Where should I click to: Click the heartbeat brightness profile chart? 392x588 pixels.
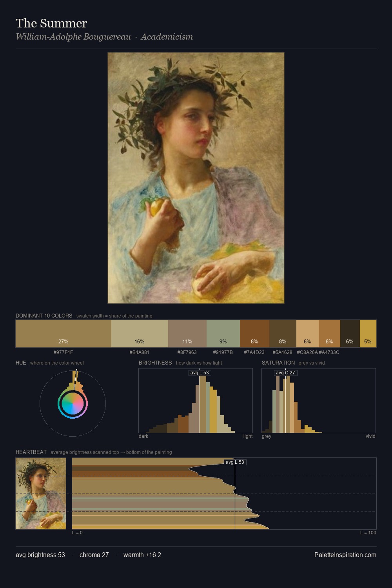(224, 494)
